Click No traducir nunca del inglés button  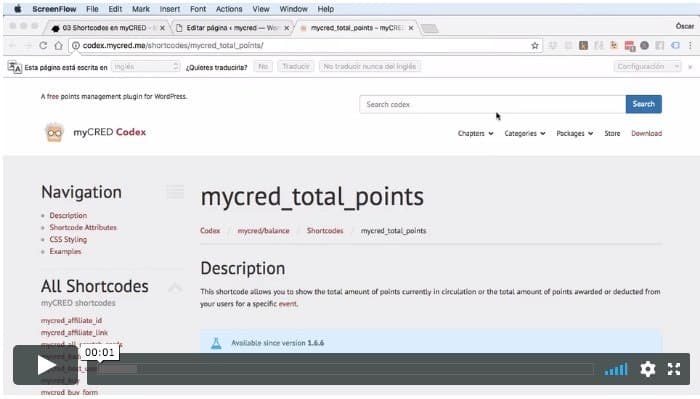[x=370, y=66]
